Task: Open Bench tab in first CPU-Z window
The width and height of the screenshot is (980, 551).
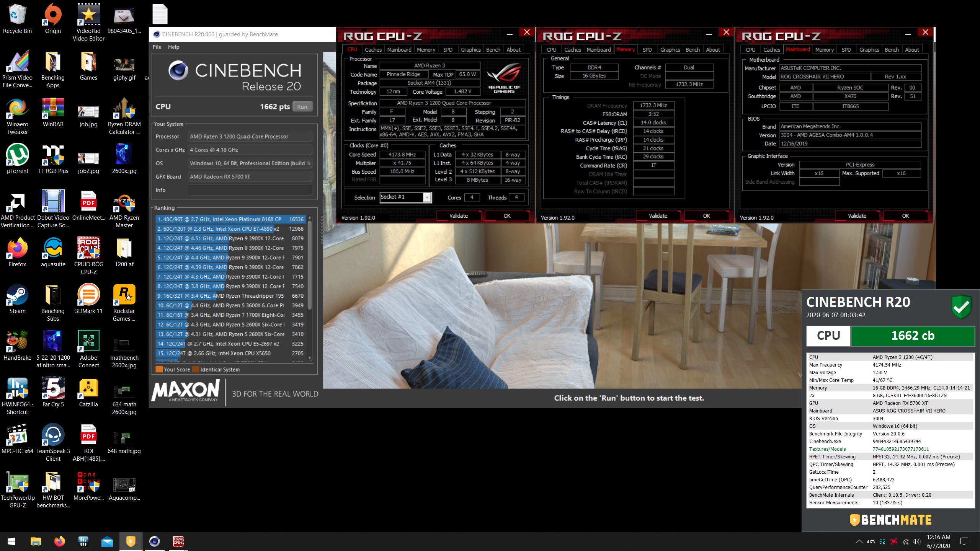Action: pyautogui.click(x=493, y=50)
